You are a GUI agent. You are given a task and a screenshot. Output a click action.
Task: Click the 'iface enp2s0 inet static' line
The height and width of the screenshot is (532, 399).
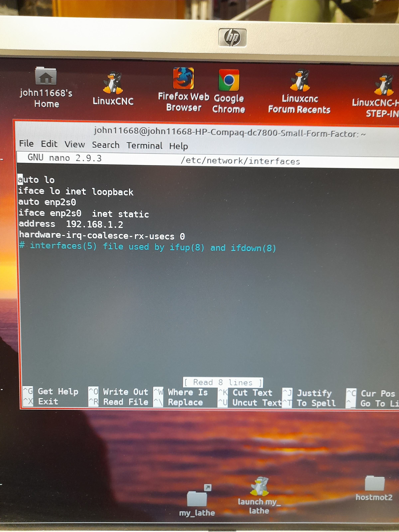[83, 213]
